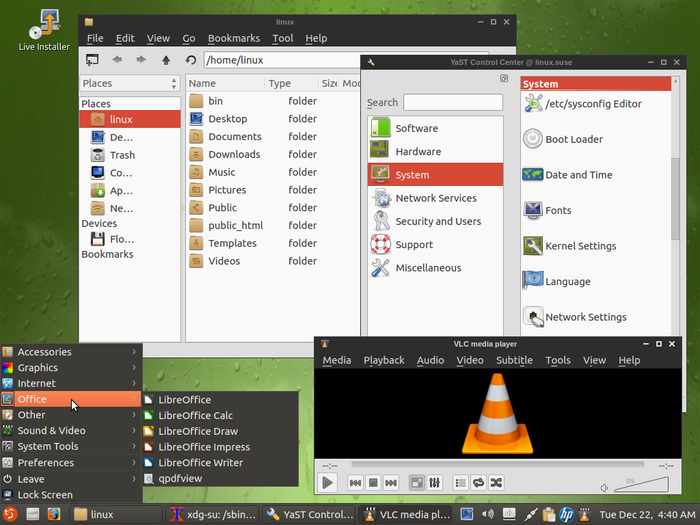Toggle VLC loop repeat mode

click(x=478, y=483)
